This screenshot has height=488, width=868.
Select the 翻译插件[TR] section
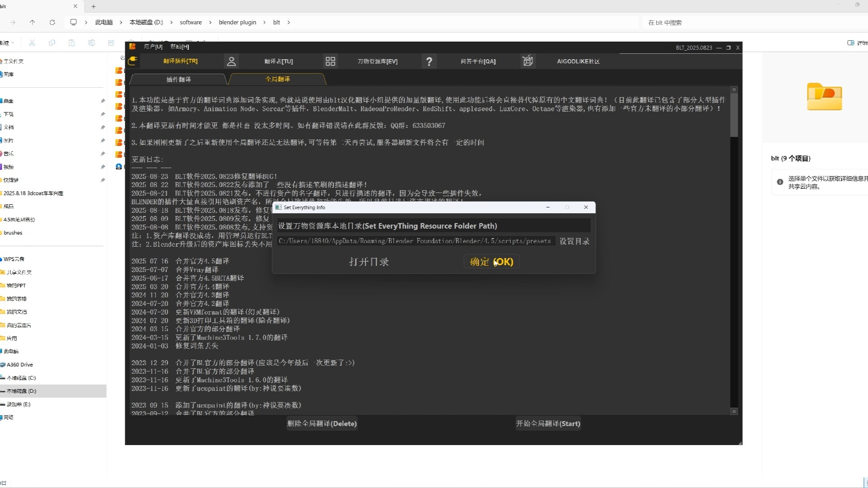[180, 61]
